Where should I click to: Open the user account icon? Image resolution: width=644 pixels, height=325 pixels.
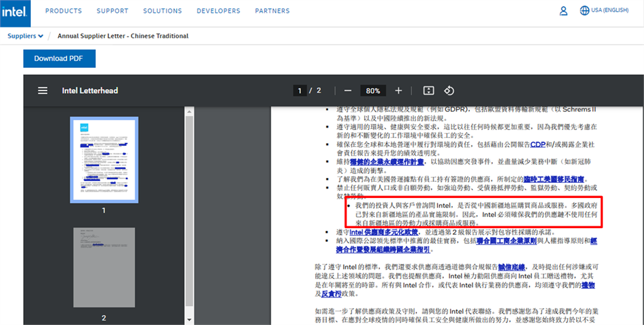563,11
